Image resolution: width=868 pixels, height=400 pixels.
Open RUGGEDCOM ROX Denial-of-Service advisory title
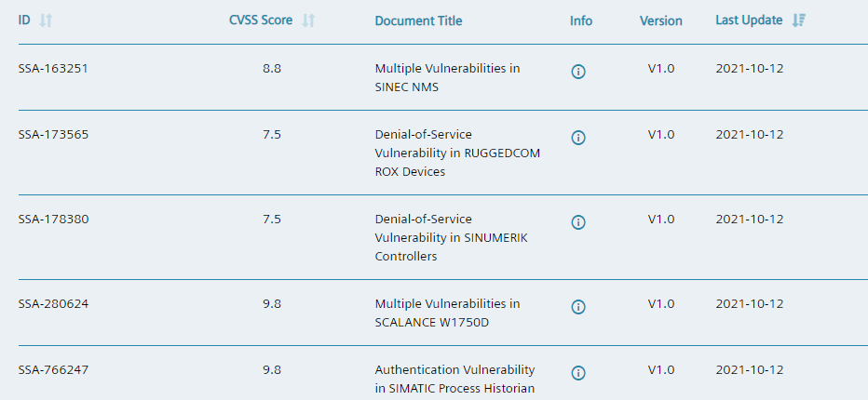[457, 153]
